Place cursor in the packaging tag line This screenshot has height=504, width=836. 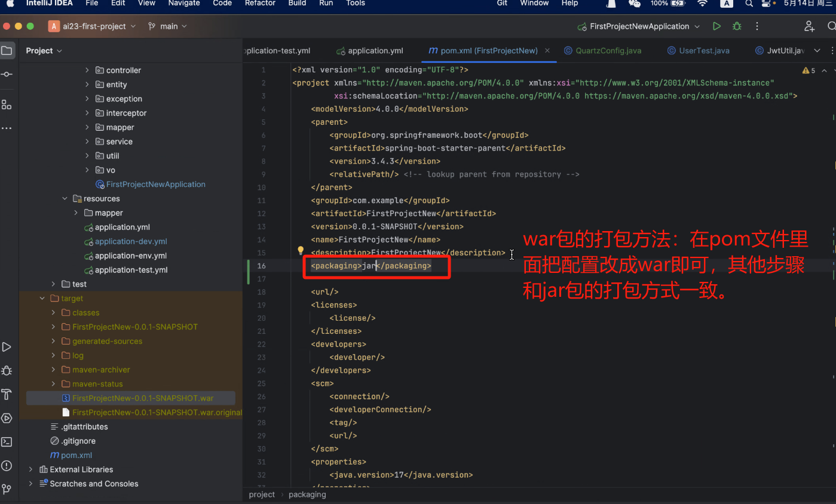[x=370, y=266]
